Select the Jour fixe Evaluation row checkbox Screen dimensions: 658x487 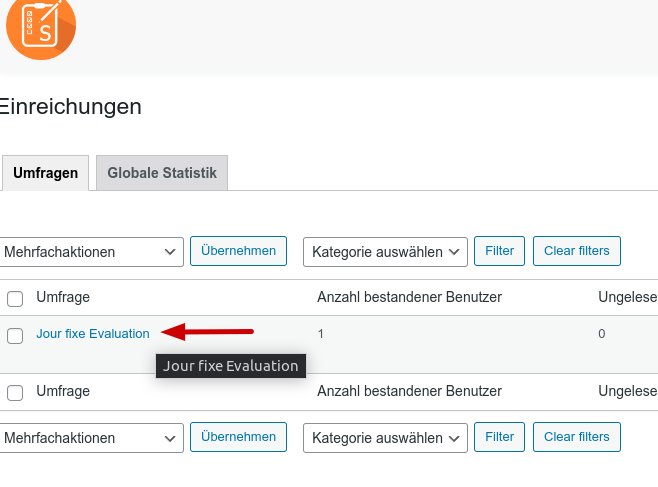click(15, 335)
